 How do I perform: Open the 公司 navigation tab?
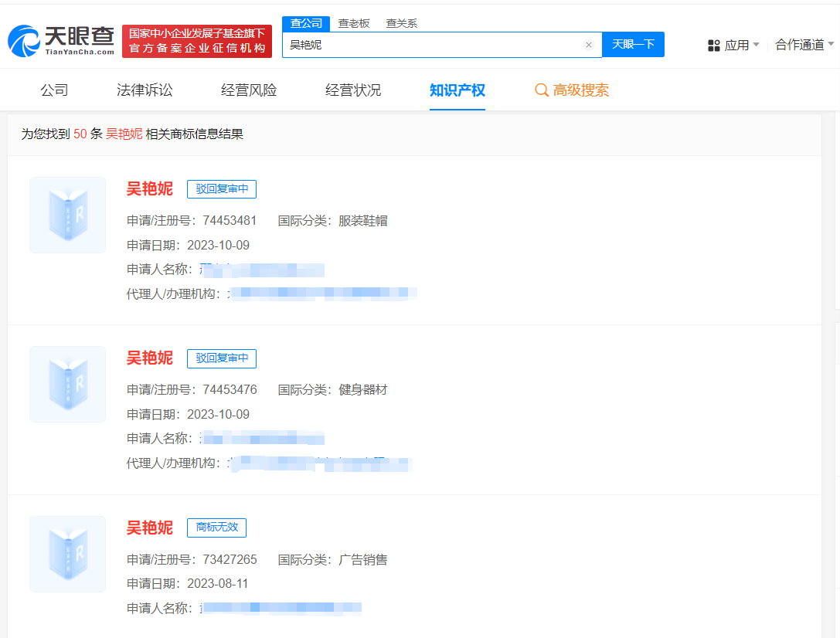53,90
